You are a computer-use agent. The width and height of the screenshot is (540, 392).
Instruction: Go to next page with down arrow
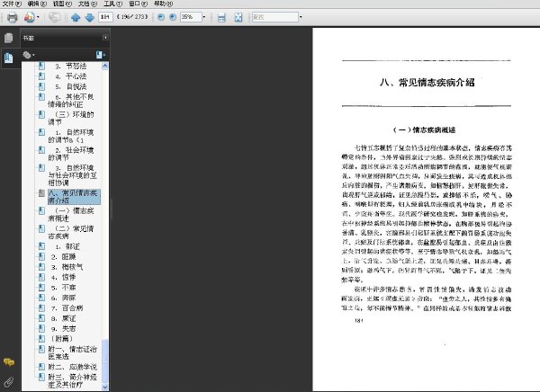[89, 17]
